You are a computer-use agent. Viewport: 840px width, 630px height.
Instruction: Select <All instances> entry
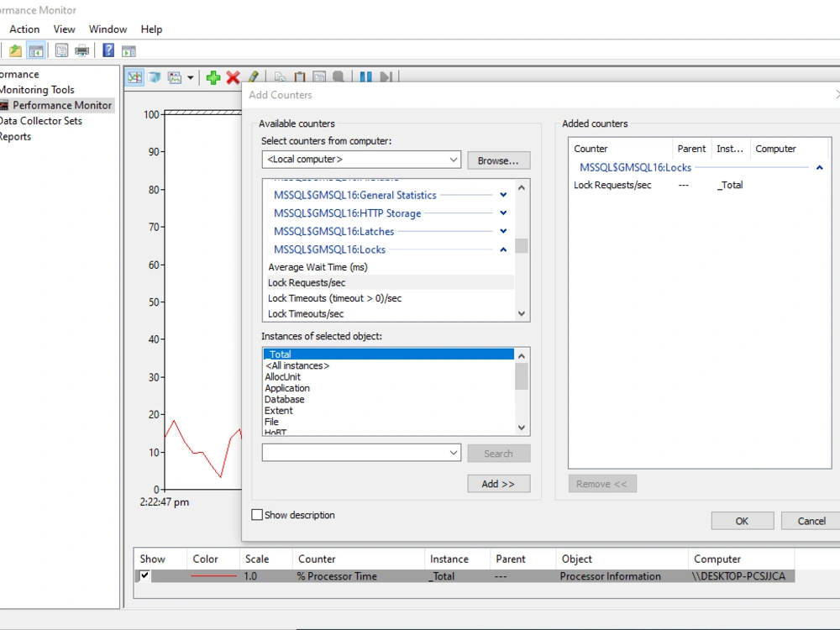click(297, 365)
